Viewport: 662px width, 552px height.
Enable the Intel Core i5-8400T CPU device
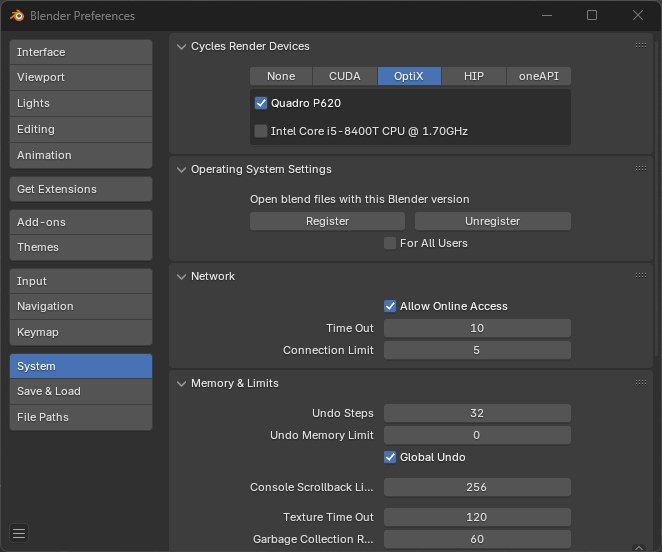(x=261, y=131)
